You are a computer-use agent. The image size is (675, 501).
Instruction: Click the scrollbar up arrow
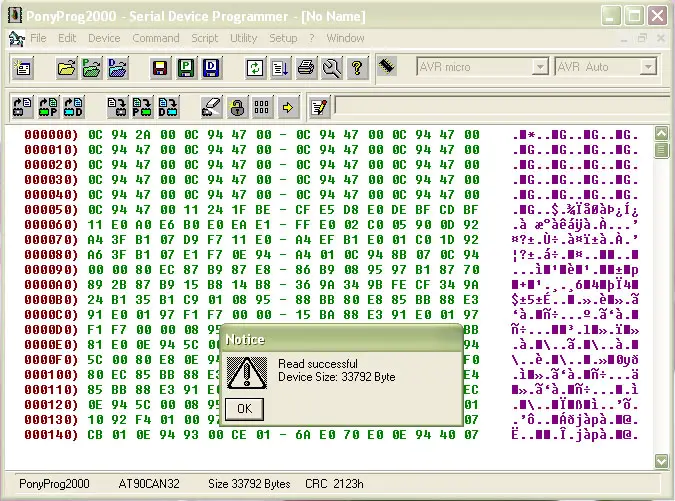pyautogui.click(x=661, y=133)
